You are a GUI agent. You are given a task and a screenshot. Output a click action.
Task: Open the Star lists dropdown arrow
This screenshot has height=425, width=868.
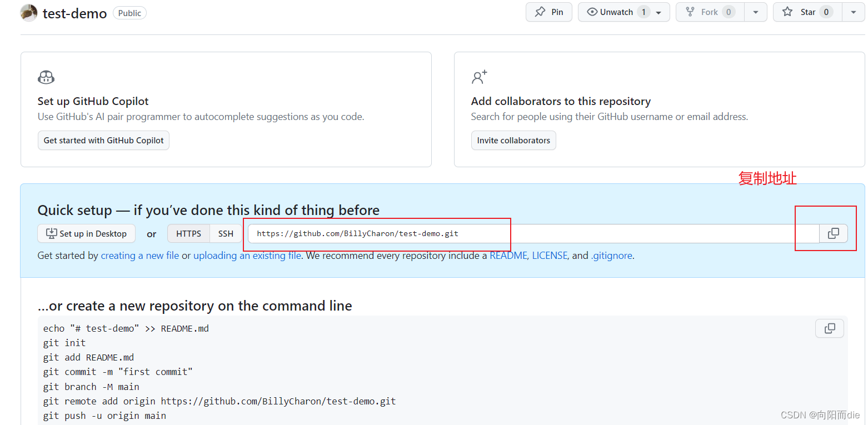(x=854, y=12)
